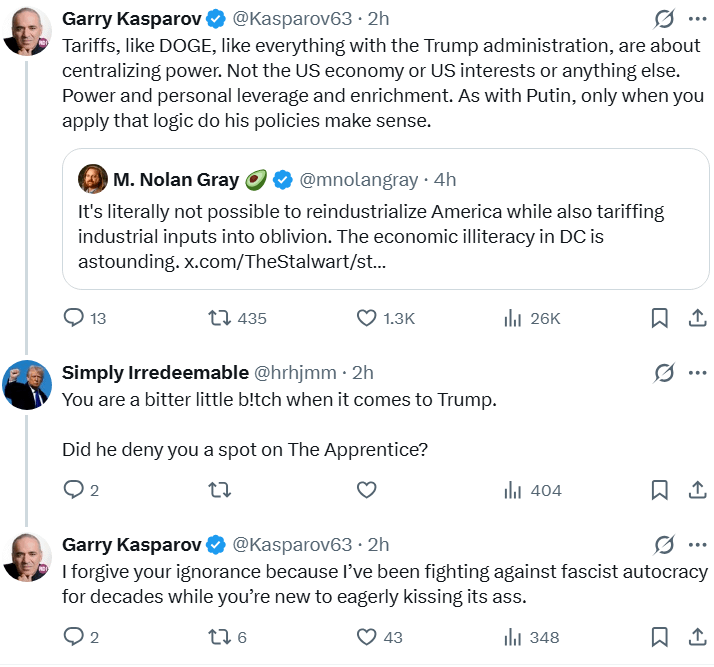Open more options on Kasparov's last reply
This screenshot has width=714, height=667.
[x=698, y=545]
